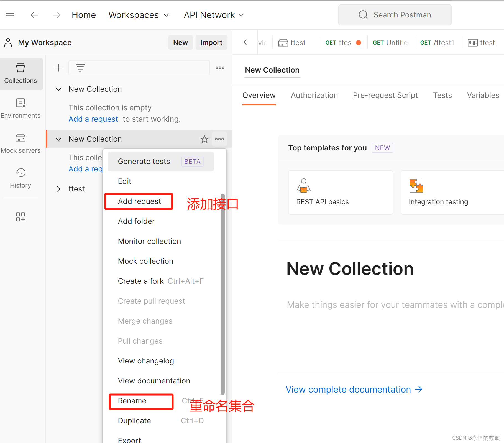504x443 pixels.
Task: Collapse the selected New Collection chevron
Action: click(x=58, y=139)
